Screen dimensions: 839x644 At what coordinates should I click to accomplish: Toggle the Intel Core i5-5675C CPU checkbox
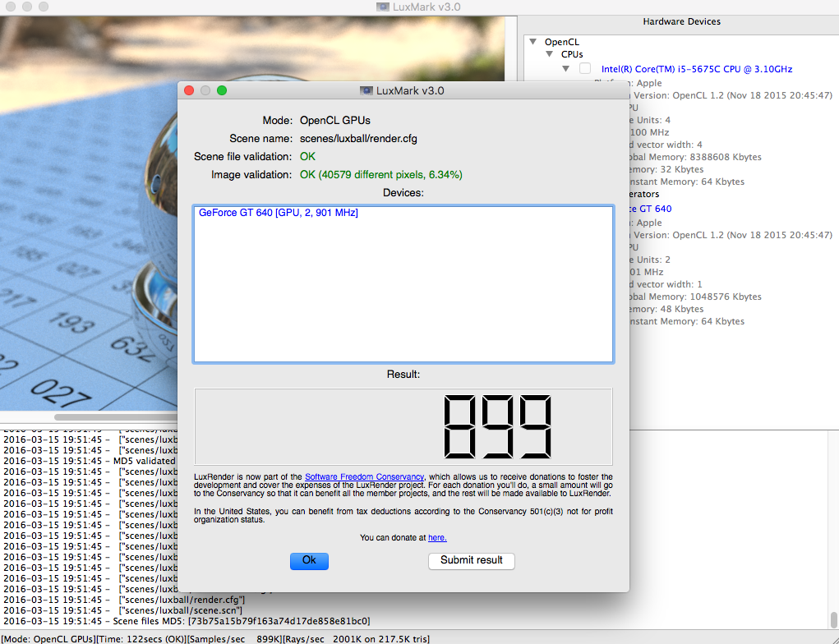(x=585, y=68)
